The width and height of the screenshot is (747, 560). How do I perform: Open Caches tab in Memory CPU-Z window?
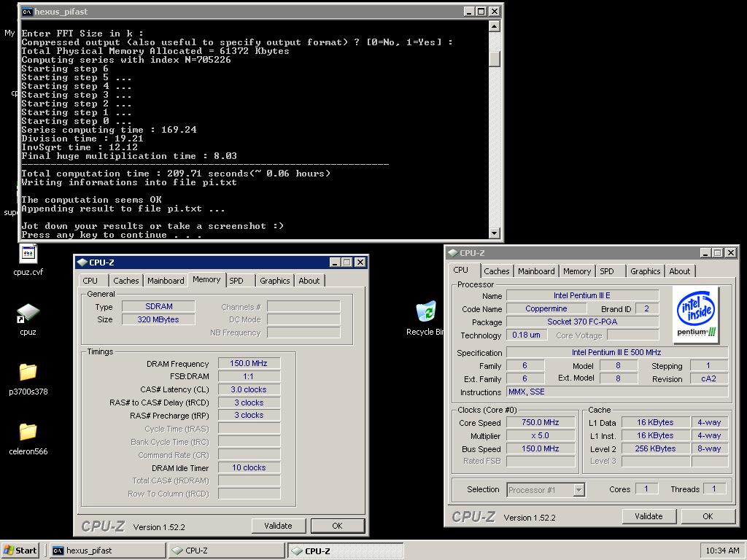(x=126, y=281)
